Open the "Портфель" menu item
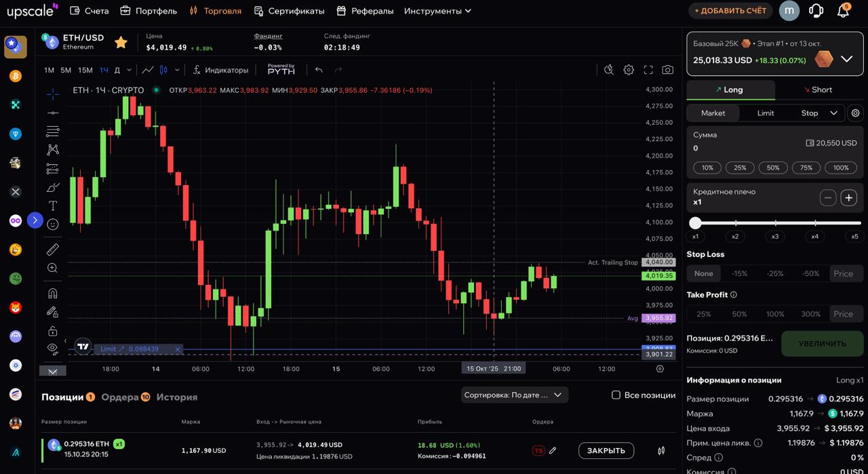Screen dimensions: 868x474 tap(149, 11)
